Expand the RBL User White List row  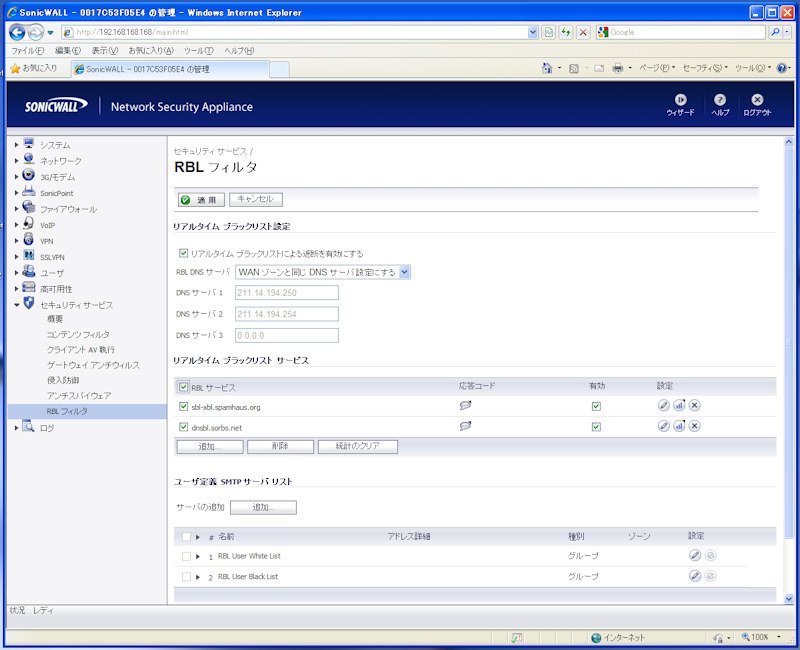click(x=198, y=556)
